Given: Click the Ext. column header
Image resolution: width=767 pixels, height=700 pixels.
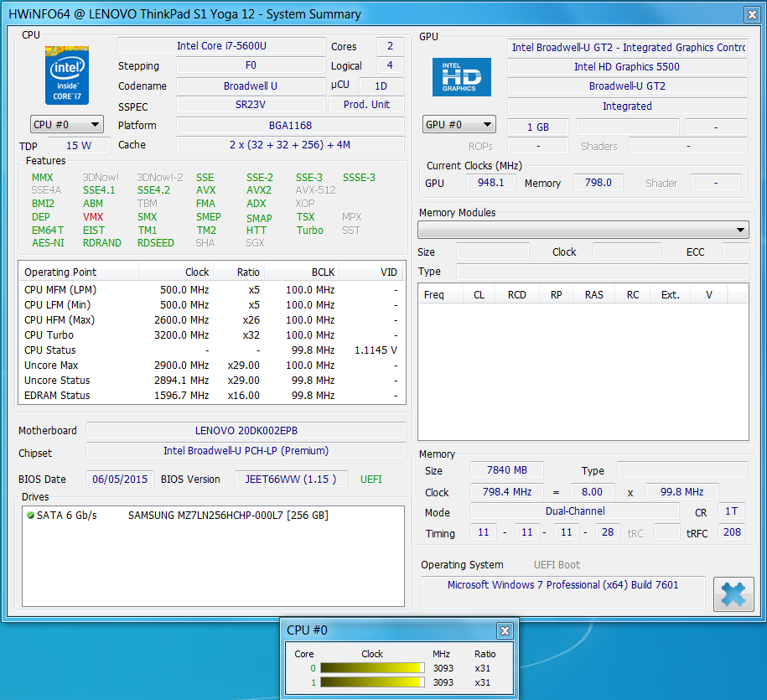Looking at the screenshot, I should coord(670,295).
